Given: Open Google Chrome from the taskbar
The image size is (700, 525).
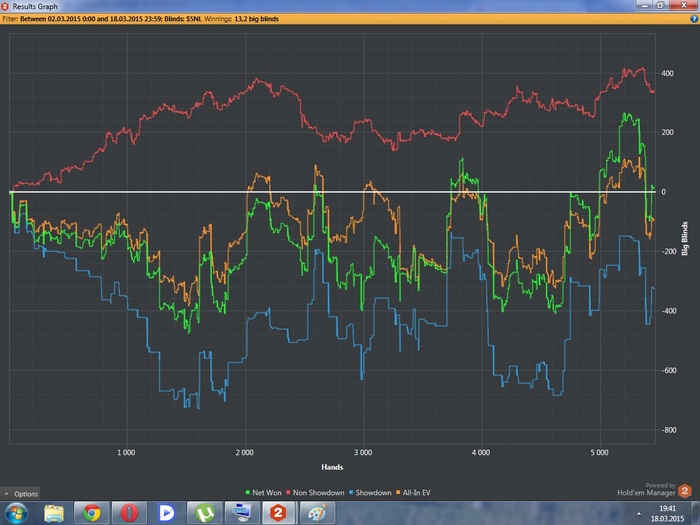Looking at the screenshot, I should 92,513.
